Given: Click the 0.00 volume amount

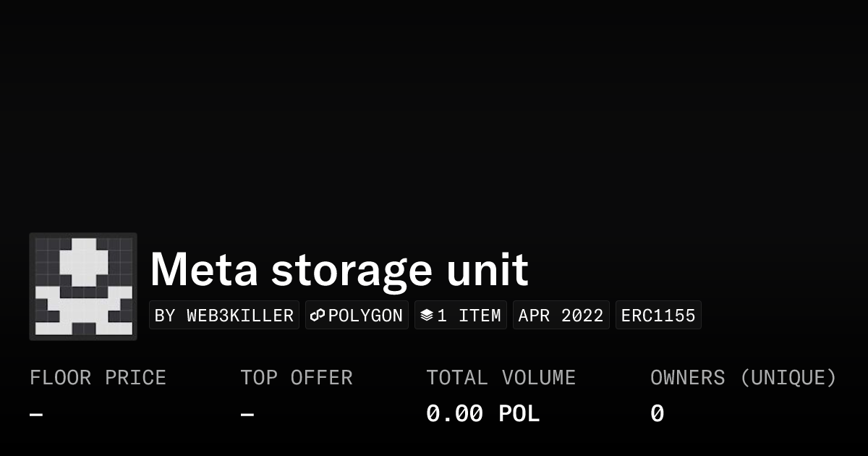Looking at the screenshot, I should click(x=454, y=414).
